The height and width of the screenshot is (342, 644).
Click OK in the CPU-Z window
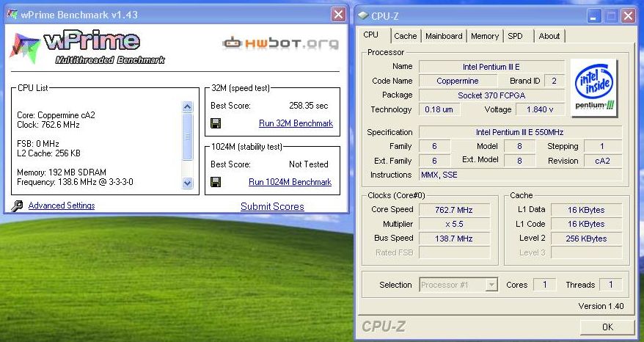607,327
